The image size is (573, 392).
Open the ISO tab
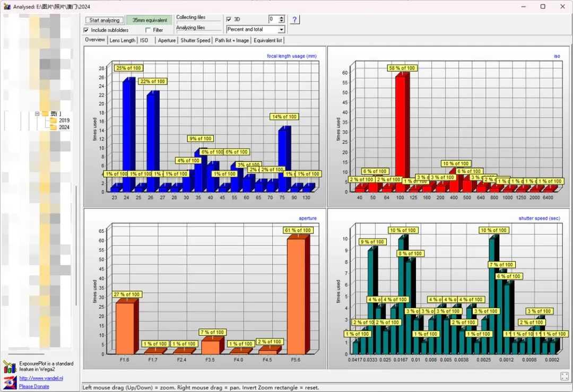(x=144, y=40)
